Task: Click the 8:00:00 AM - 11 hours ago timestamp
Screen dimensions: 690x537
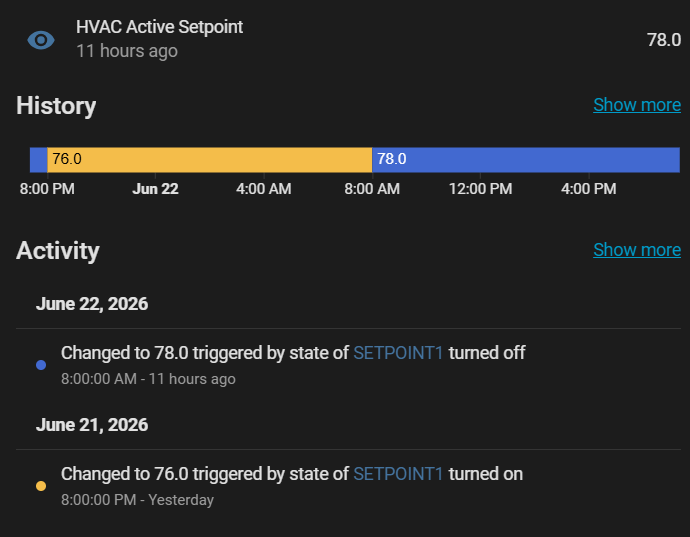Action: (148, 379)
